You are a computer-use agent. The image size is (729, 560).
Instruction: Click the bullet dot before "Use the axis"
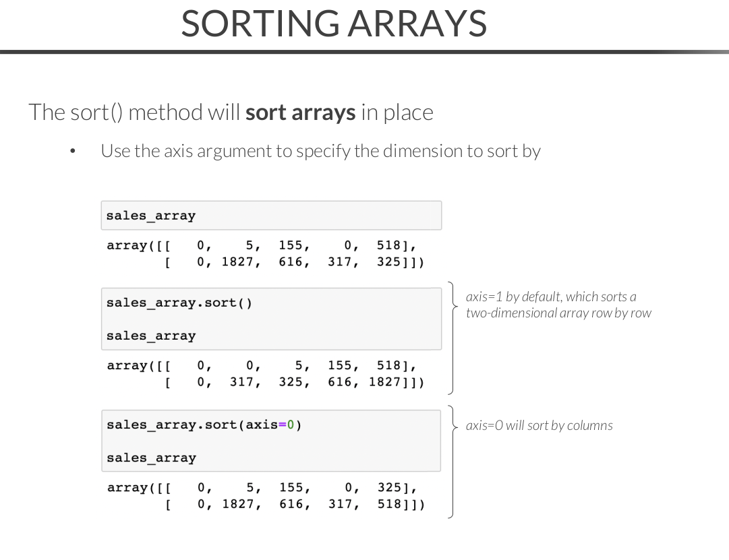coord(72,152)
